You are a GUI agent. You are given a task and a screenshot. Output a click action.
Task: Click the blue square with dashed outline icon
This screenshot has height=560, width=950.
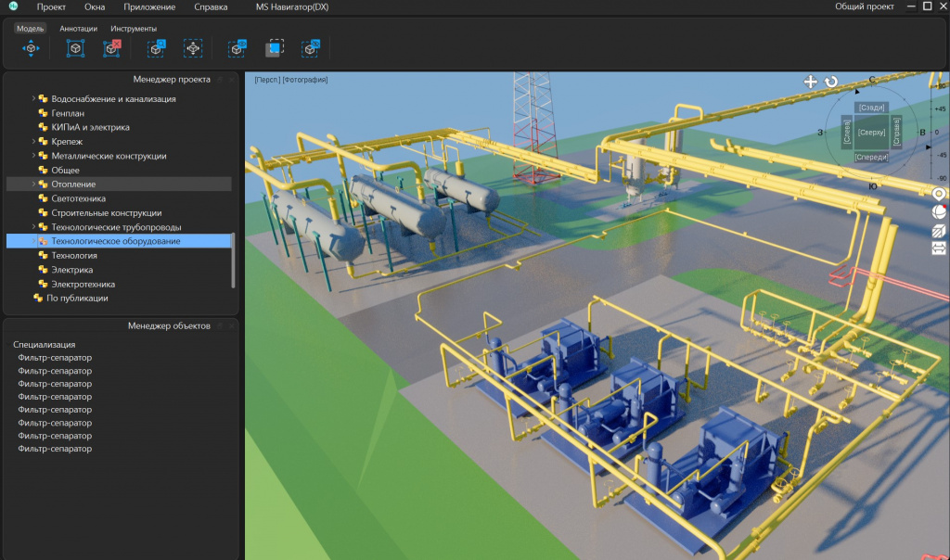pos(275,48)
